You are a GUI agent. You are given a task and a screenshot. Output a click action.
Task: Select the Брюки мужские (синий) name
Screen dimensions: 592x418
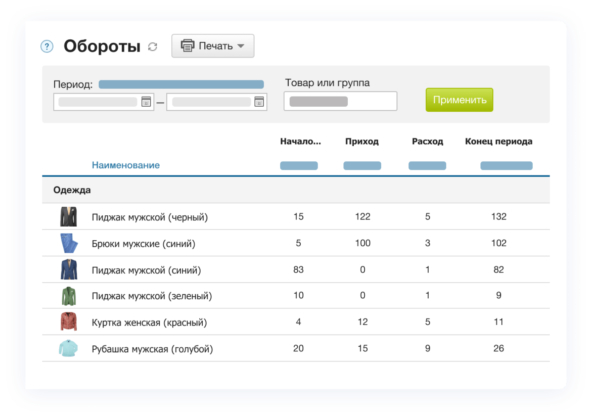pos(143,244)
